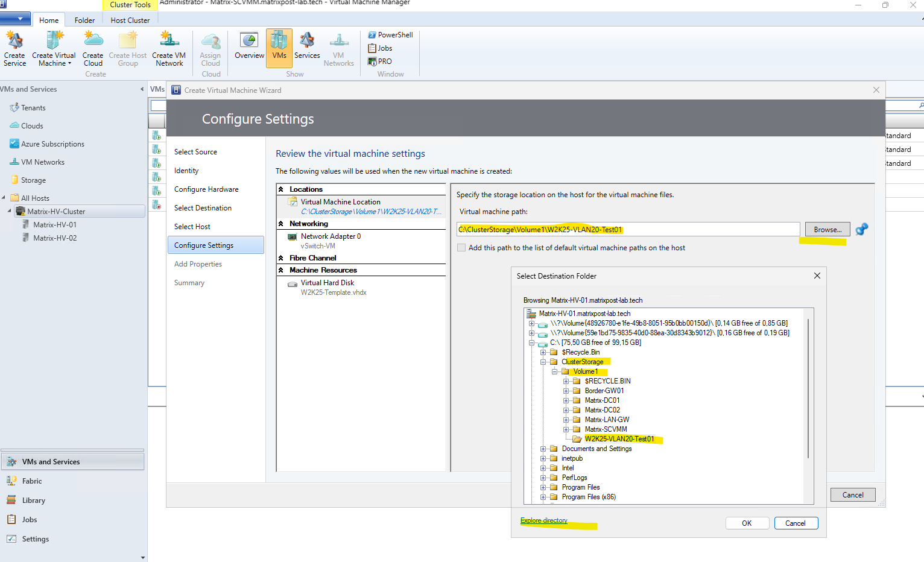Collapse the Matrix-HV-Cluster tree node
This screenshot has width=924, height=562.
point(9,211)
